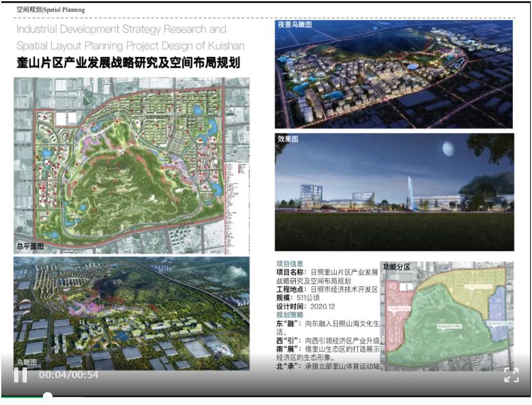Click the title 奎山片区产业发展战略研究及空间布局规划
Screen dimensions: 532x405
point(128,63)
